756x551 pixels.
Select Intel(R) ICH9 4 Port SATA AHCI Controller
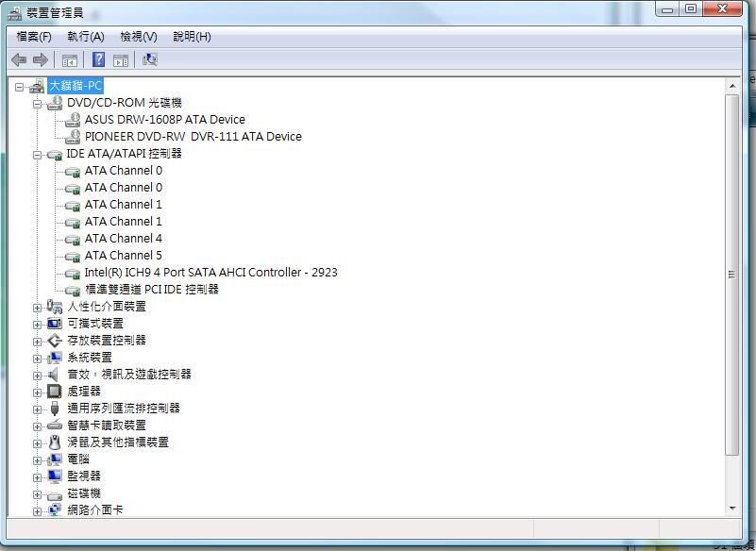210,273
